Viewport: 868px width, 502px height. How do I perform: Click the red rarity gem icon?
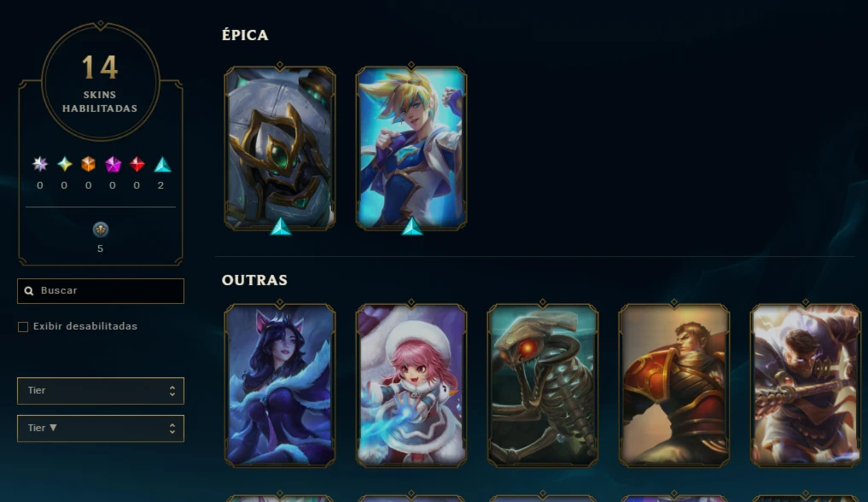137,165
